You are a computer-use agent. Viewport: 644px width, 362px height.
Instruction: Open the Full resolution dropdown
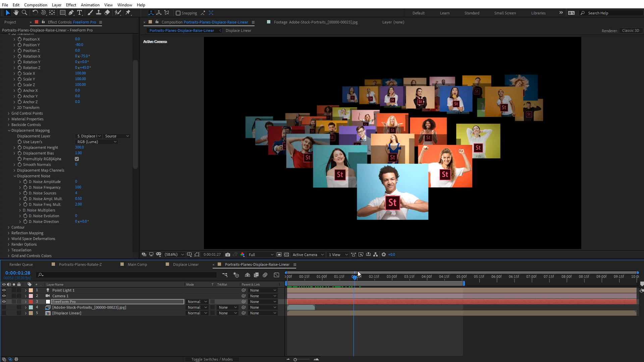coord(261,255)
